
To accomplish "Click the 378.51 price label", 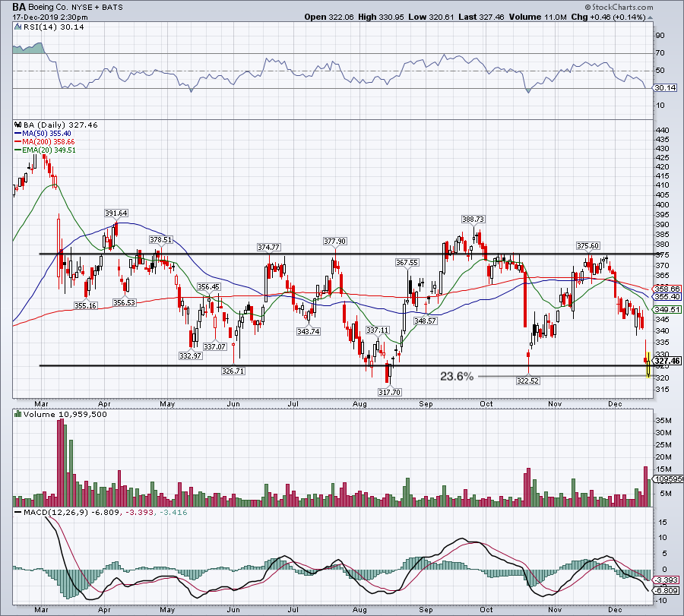I will click(161, 240).
